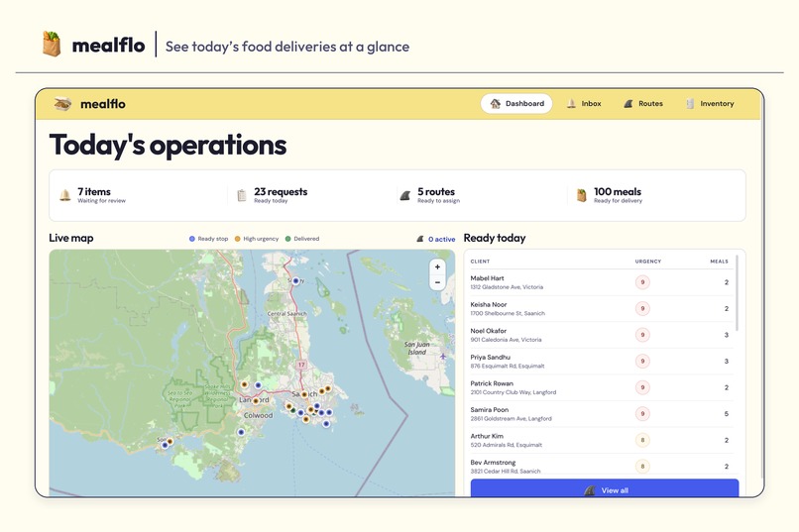Click the Delivered legend dot
The width and height of the screenshot is (799, 532).
pyautogui.click(x=287, y=239)
